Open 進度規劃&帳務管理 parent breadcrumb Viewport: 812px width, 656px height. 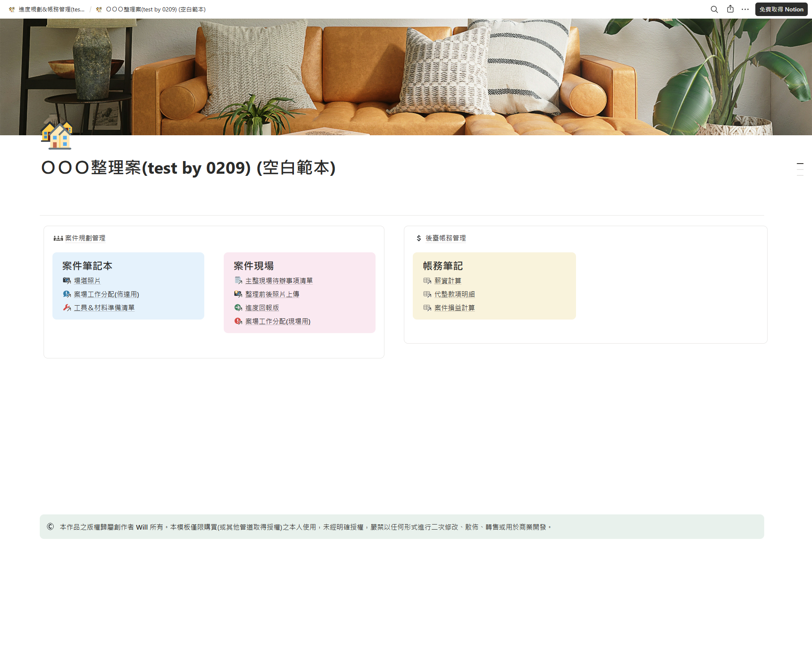click(x=51, y=9)
